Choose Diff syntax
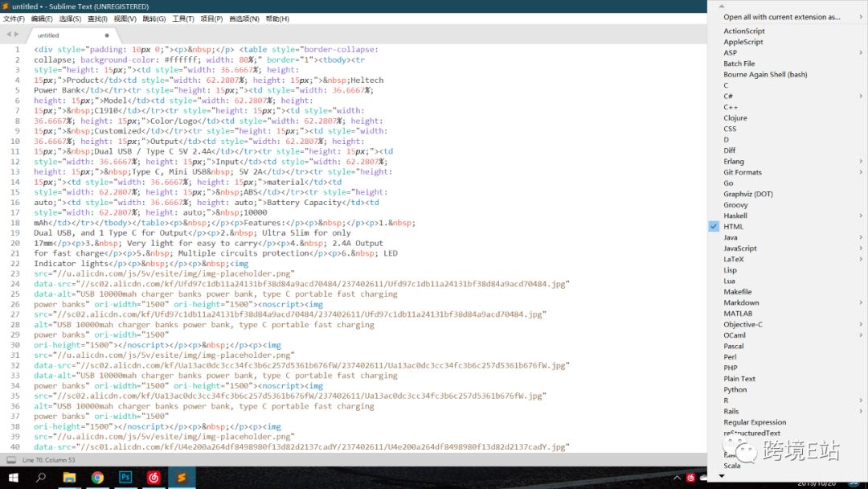Viewport: 868px width, 489px height. 729,150
